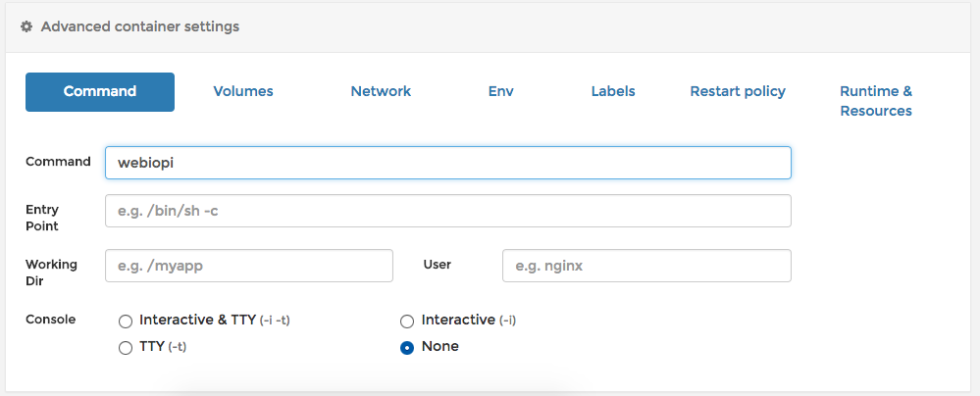Image resolution: width=980 pixels, height=396 pixels.
Task: Switch to the Restart policy tab
Action: click(738, 91)
